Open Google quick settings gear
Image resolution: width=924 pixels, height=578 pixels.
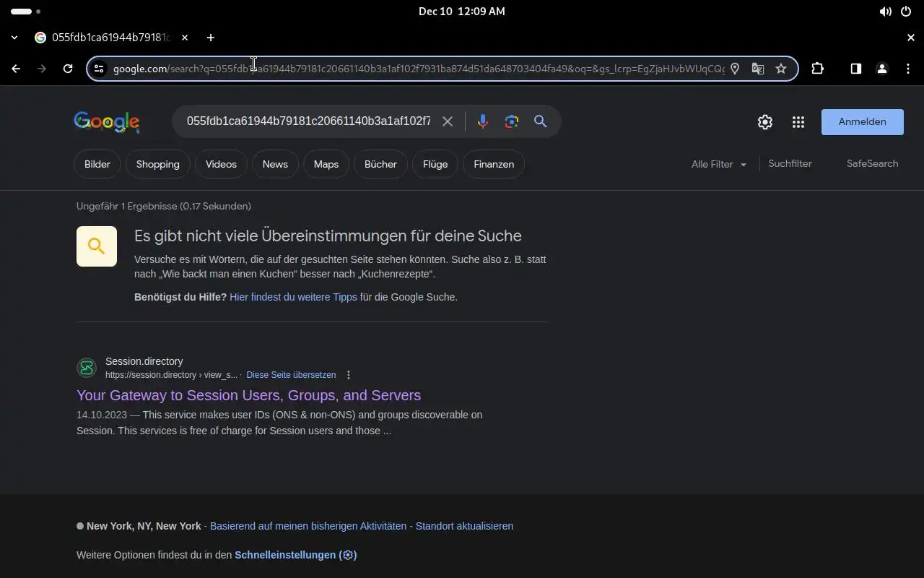[765, 122]
